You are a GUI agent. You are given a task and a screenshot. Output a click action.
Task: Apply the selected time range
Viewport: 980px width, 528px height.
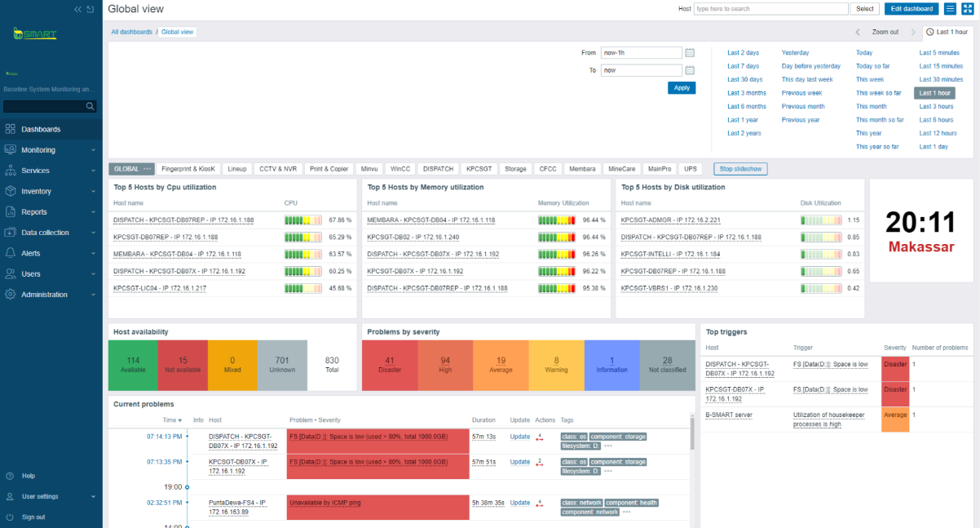[682, 87]
